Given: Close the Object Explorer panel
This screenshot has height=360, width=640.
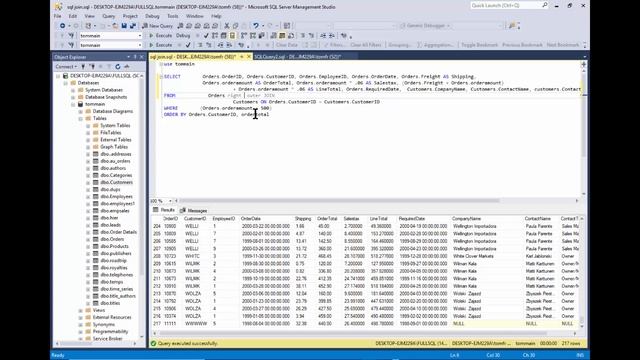Looking at the screenshot, I should (142, 57).
